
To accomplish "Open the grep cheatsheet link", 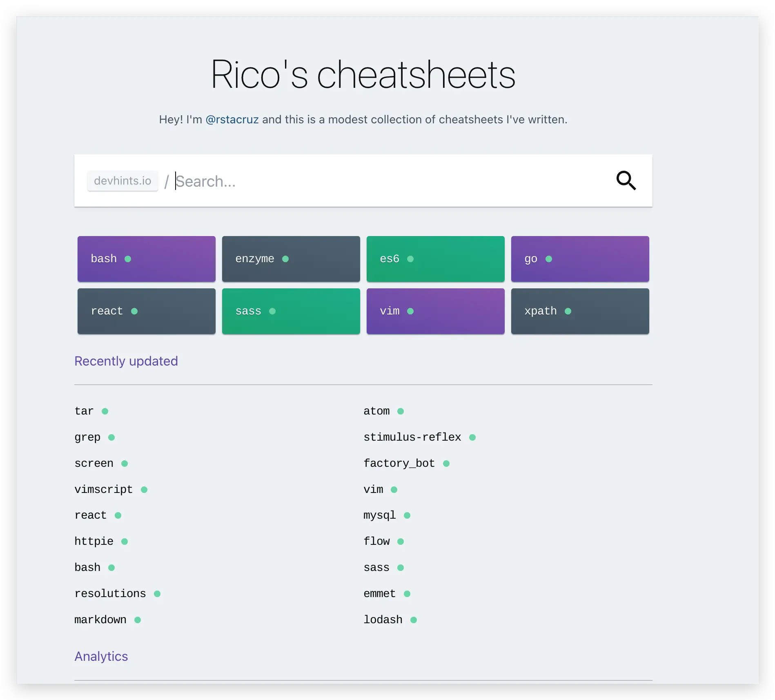I will pos(87,437).
